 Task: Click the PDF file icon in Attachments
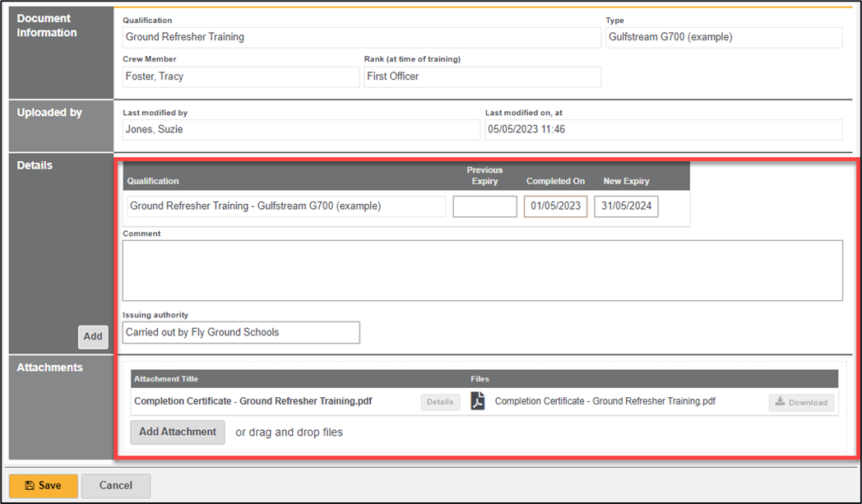tap(478, 402)
